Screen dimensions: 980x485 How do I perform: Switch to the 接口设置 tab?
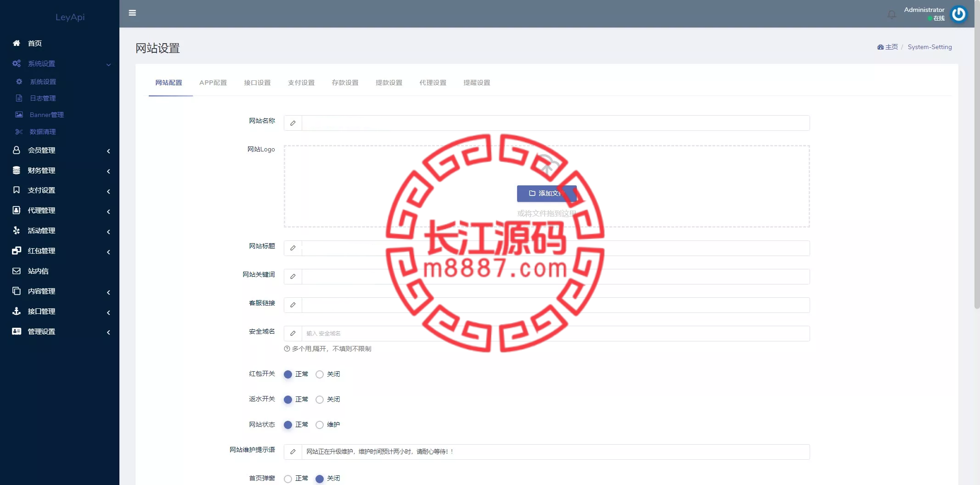click(257, 83)
